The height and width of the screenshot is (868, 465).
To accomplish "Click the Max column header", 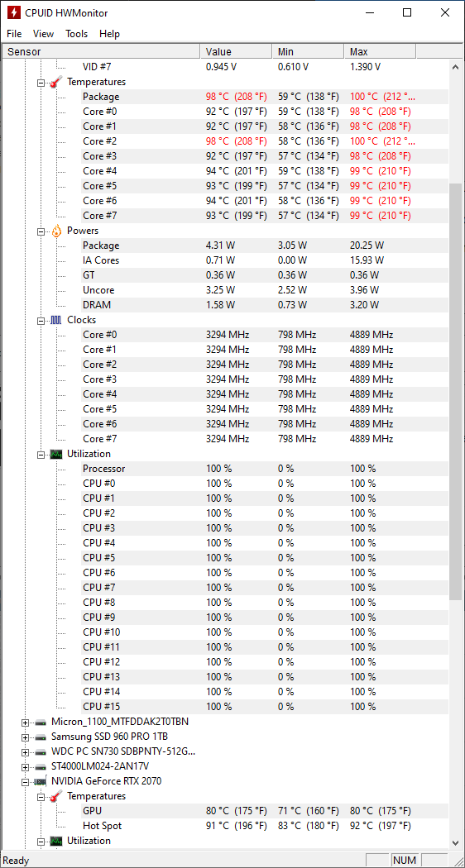I will (381, 52).
